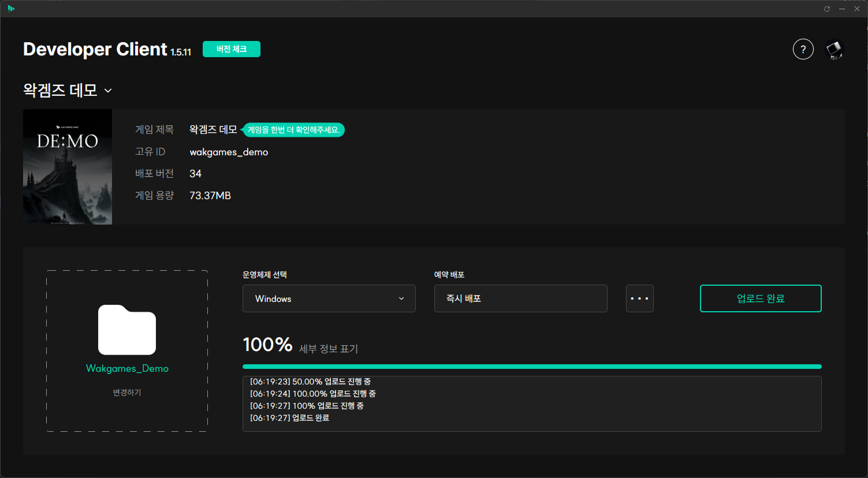Click the 업로드 완료 log entry

(x=289, y=418)
